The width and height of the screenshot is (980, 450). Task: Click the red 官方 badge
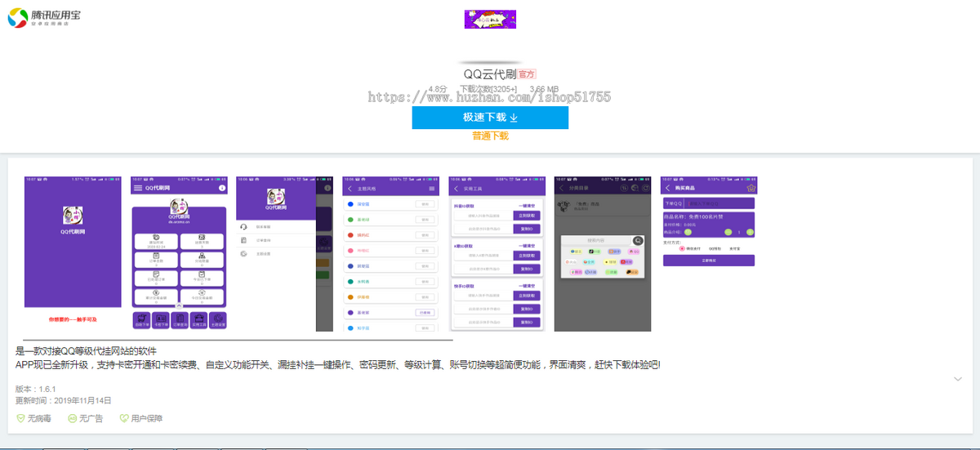point(528,74)
